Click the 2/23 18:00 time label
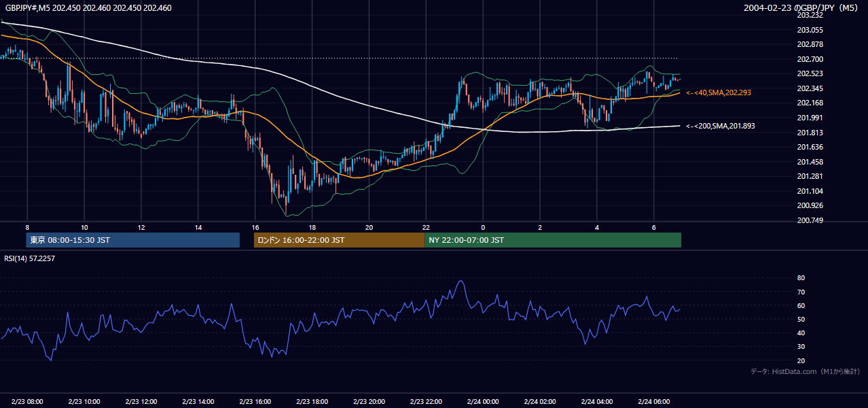 pyautogui.click(x=312, y=402)
